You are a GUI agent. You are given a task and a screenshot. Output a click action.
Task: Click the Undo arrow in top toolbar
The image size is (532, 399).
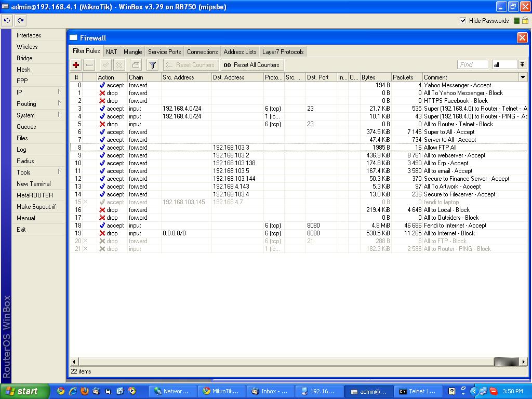(x=6, y=20)
